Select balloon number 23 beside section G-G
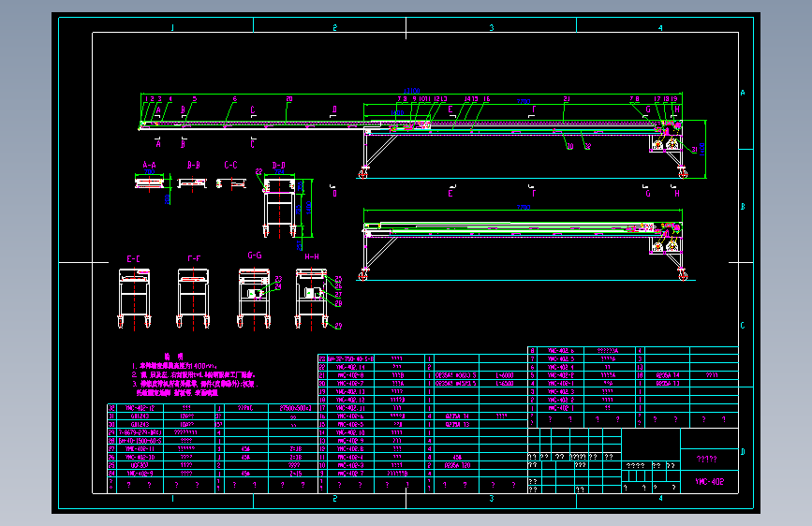Viewport: 812px width, 526px height. [x=278, y=279]
